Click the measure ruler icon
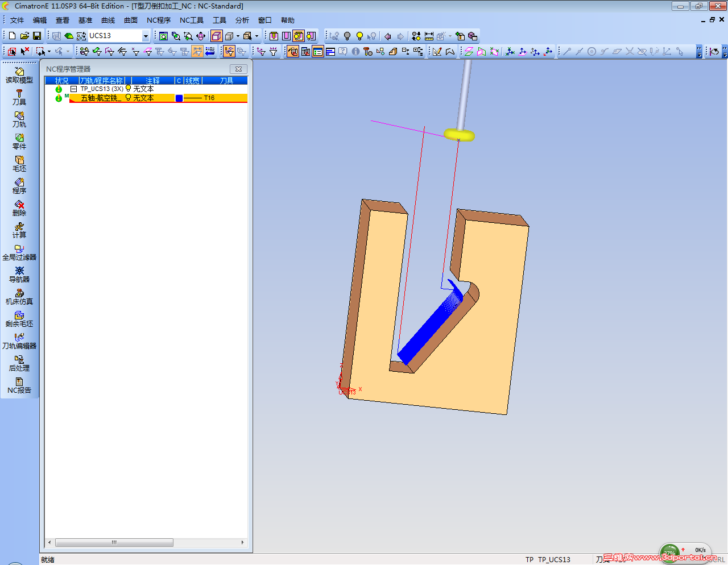This screenshot has width=728, height=565. pos(429,36)
